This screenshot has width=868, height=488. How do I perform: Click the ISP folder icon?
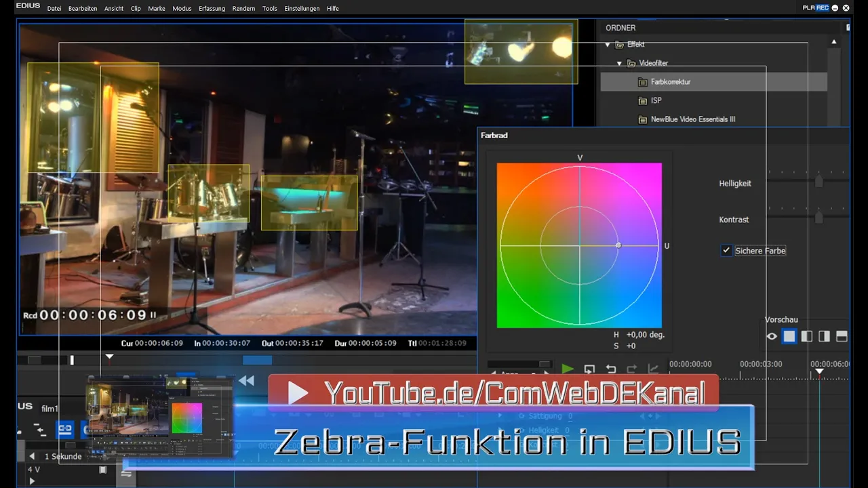643,100
